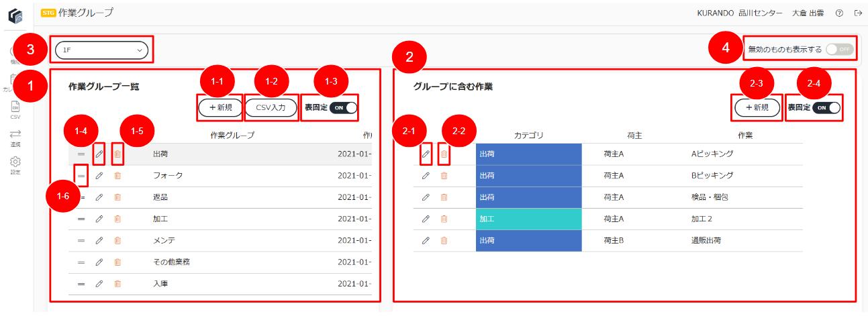Edit the 返品 work group

click(99, 197)
